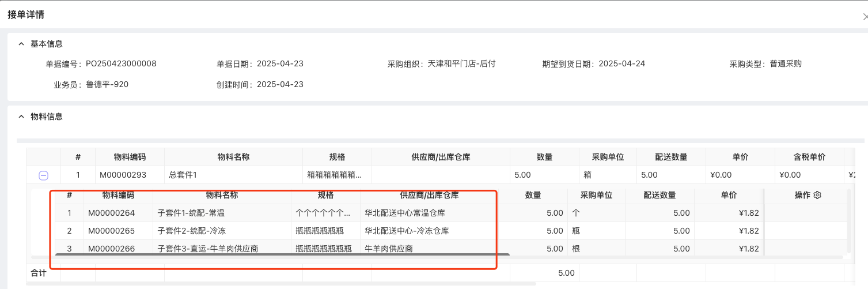Click the main table column header 采购单位
The width and height of the screenshot is (868, 289).
[x=608, y=157]
